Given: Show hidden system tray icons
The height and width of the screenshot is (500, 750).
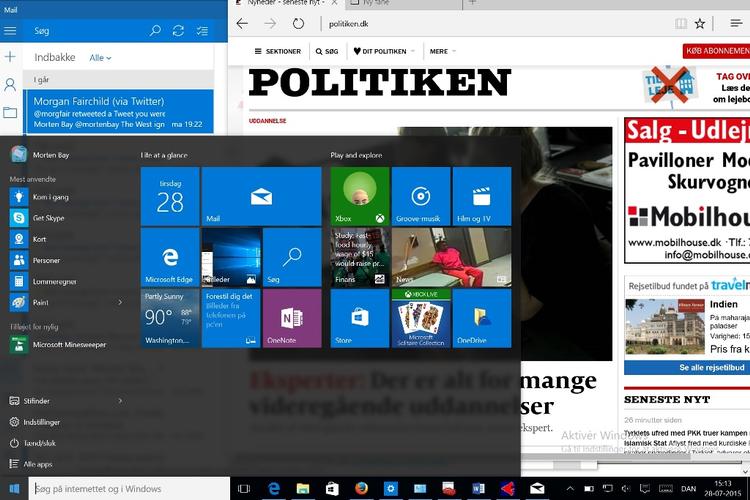Looking at the screenshot, I should coord(570,489).
